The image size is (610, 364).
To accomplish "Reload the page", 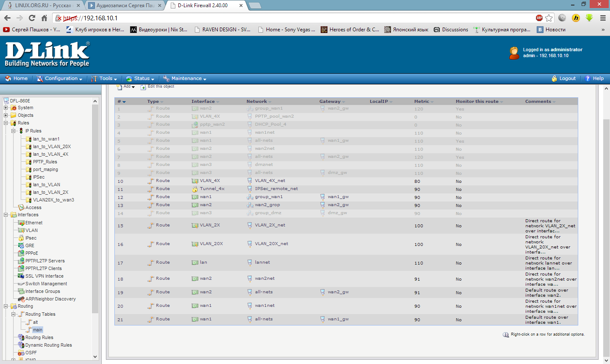I will tap(32, 18).
